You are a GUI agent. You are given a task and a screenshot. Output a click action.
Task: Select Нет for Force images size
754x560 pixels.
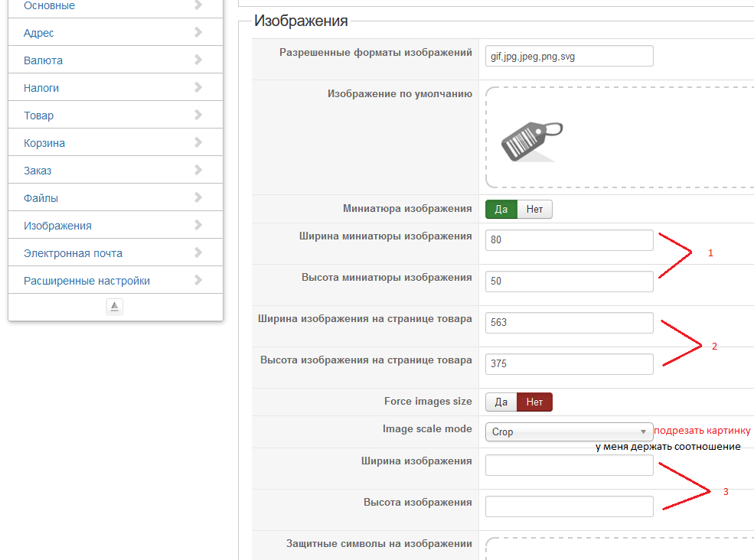tap(535, 402)
